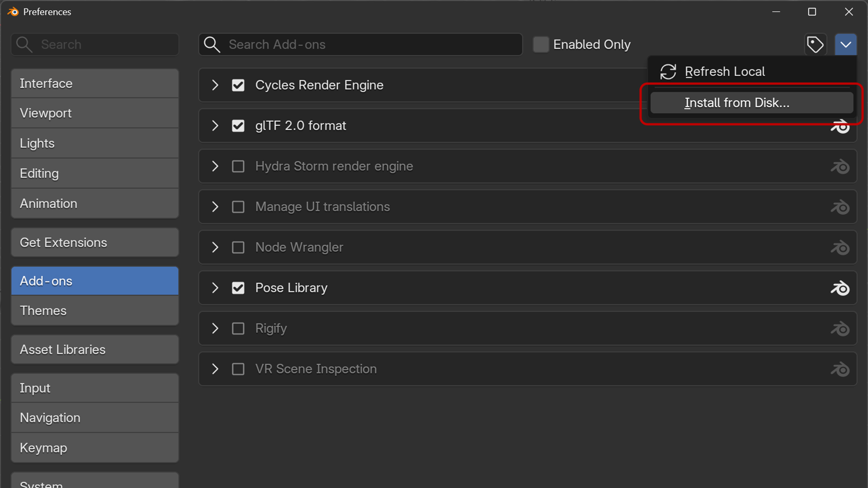Check the VR Scene Inspection checkbox

point(238,369)
